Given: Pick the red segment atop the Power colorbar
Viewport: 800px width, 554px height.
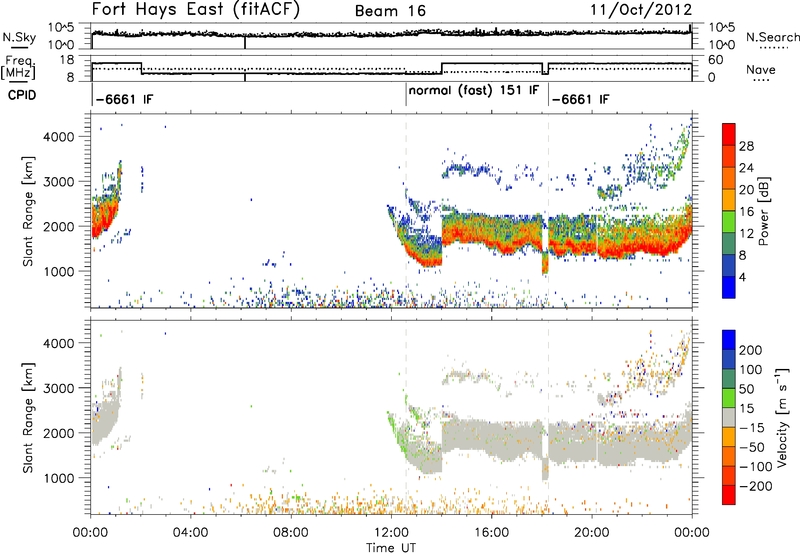Looking at the screenshot, I should [x=729, y=134].
